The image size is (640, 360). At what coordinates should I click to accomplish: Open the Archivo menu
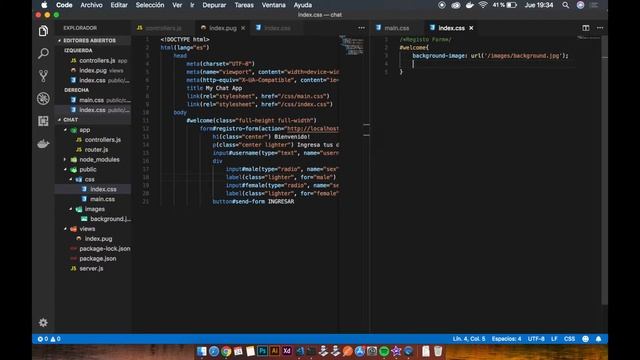pos(91,5)
